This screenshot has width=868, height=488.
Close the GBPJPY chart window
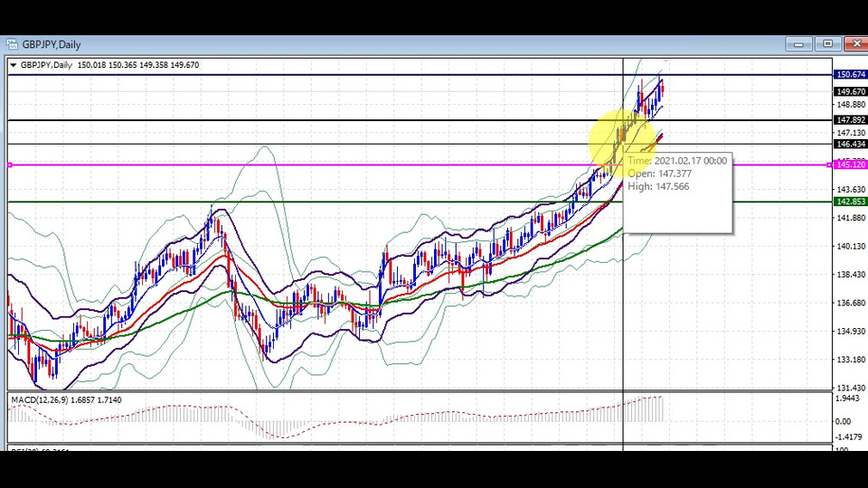pos(856,44)
